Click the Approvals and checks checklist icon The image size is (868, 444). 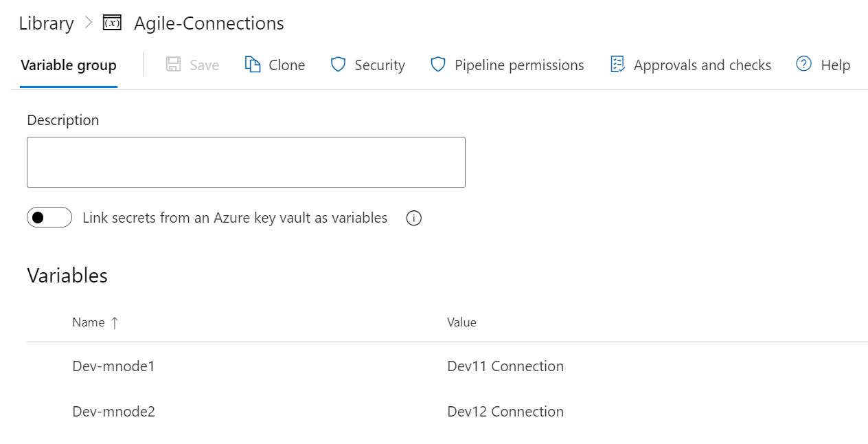click(617, 65)
